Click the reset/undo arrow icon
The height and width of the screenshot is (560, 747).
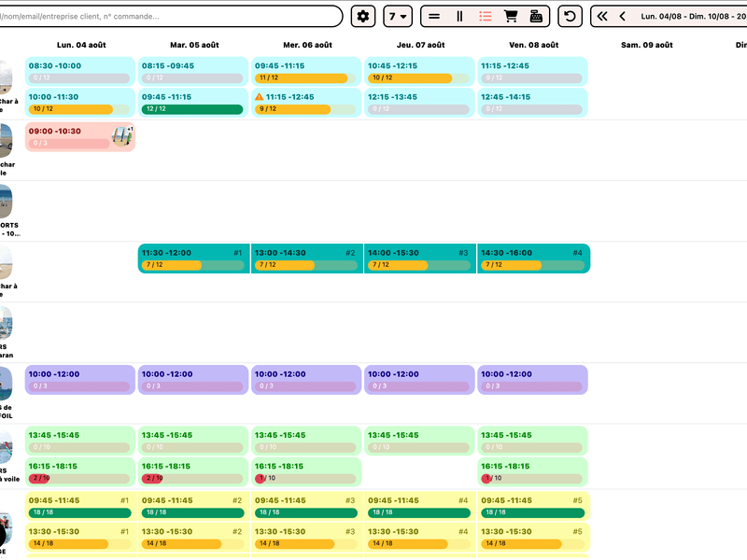click(571, 16)
